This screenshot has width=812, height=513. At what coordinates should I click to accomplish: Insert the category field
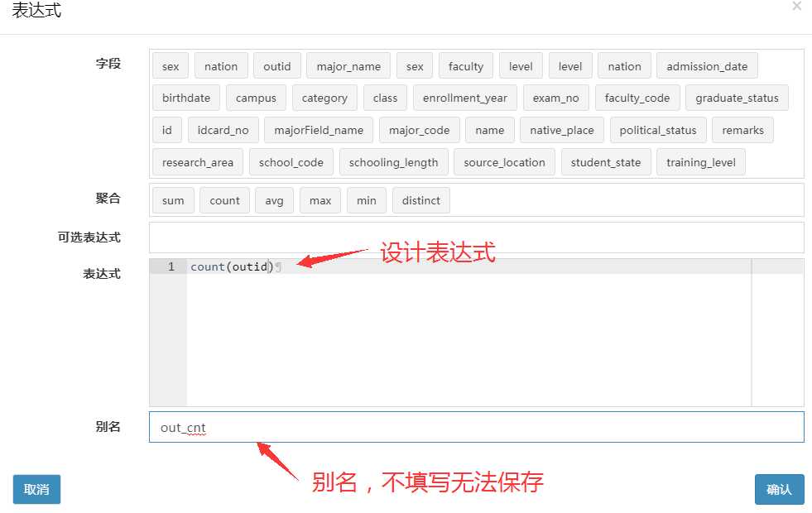324,98
